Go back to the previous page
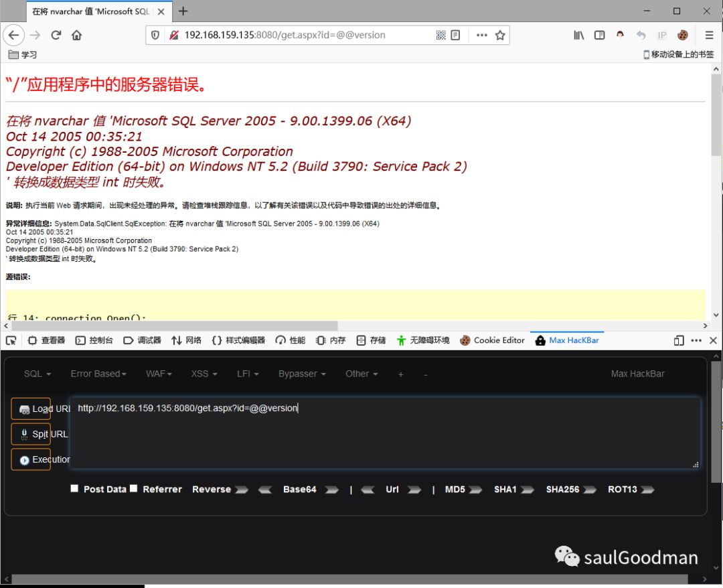The image size is (723, 588). [x=13, y=35]
